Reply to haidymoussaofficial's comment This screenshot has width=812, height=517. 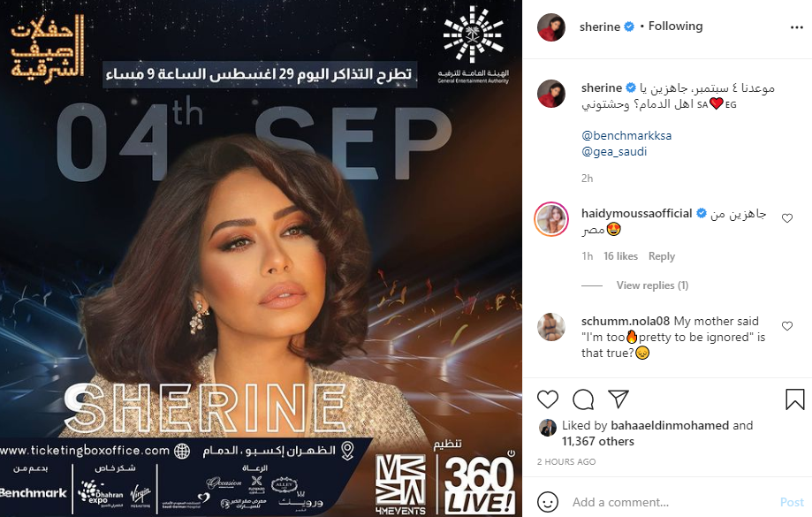661,256
